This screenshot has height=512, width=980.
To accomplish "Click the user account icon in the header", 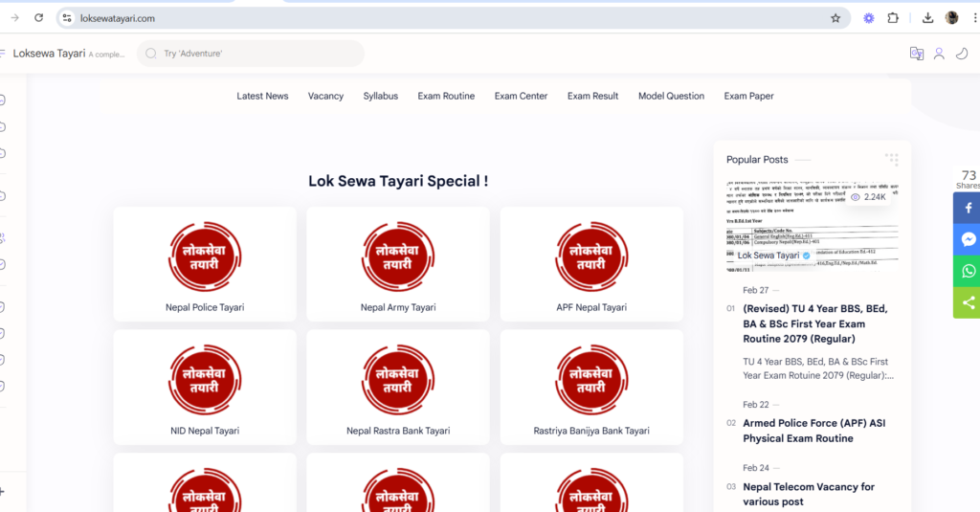I will click(939, 54).
